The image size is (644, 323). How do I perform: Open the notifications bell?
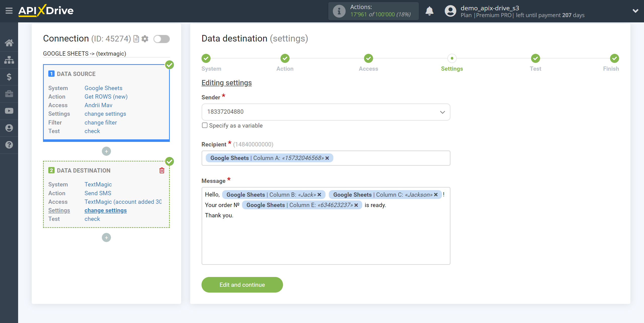click(x=429, y=11)
